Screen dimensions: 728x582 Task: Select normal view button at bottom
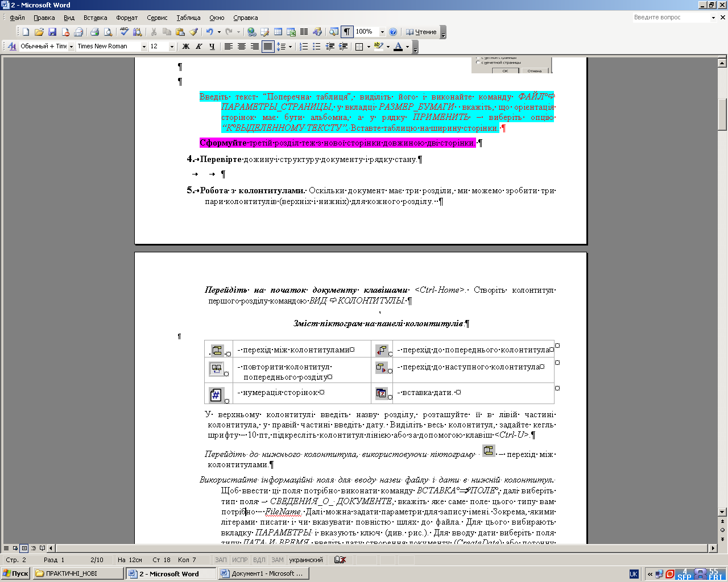click(6, 548)
